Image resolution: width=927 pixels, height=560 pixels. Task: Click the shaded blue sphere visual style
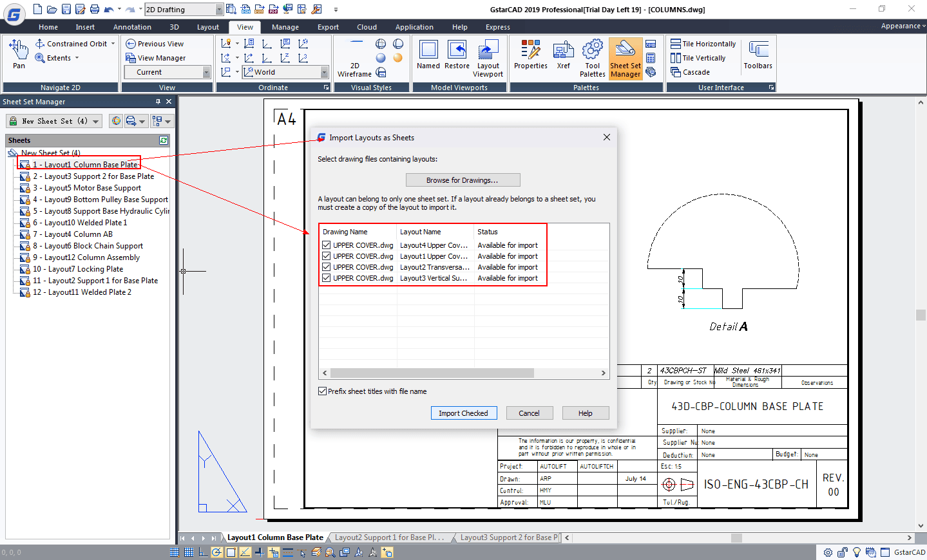381,58
